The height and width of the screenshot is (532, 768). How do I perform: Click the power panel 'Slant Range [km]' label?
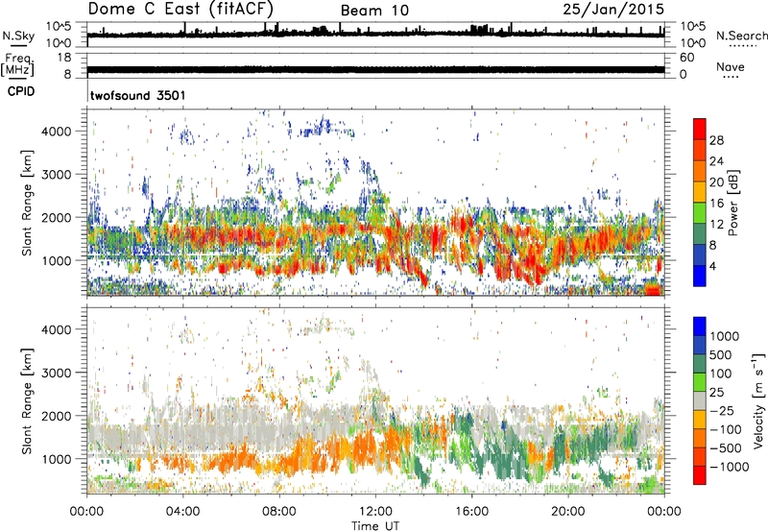coord(27,203)
